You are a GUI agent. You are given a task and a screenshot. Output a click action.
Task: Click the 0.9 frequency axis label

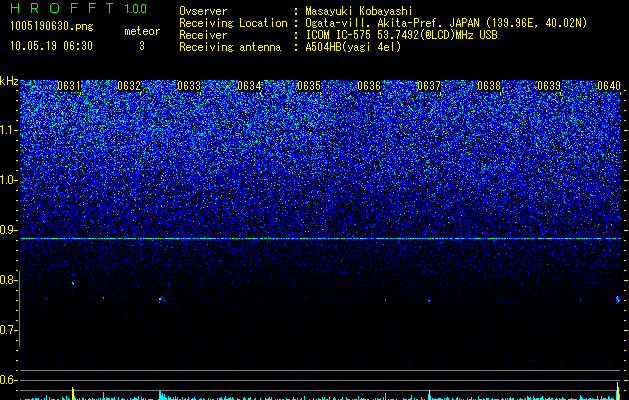pos(9,230)
